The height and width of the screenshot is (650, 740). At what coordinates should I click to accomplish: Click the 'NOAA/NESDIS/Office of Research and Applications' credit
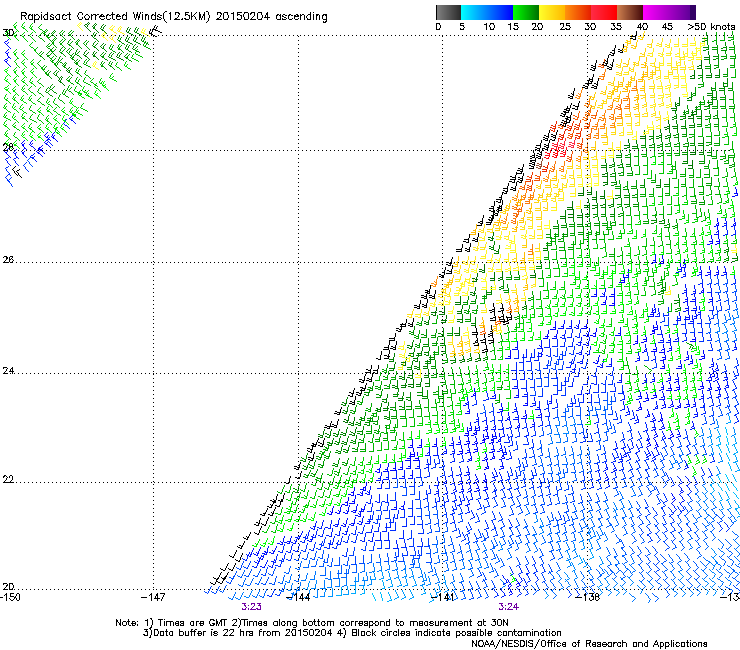589,644
